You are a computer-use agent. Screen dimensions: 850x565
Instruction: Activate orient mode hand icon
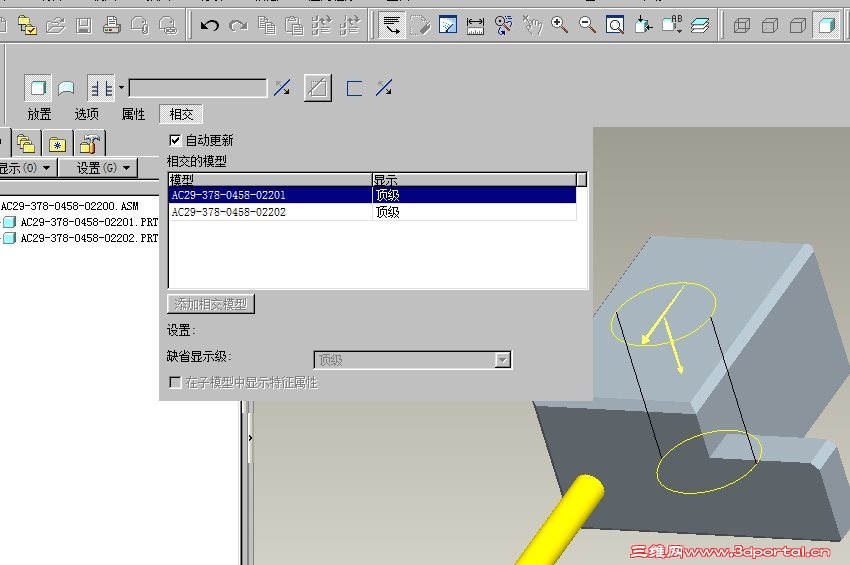click(x=532, y=25)
